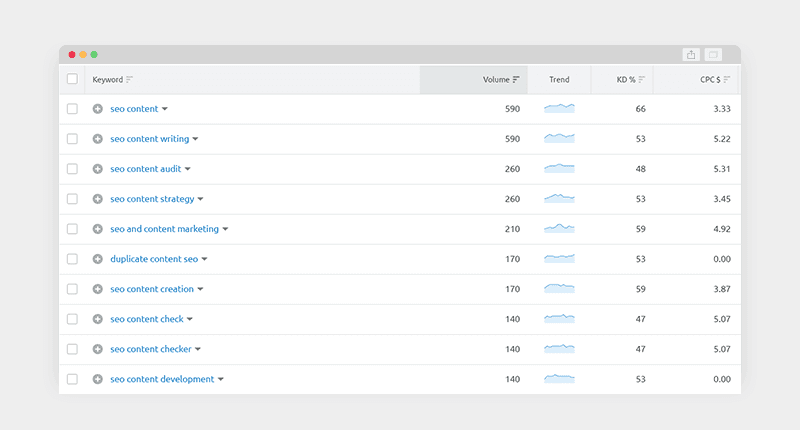Click the window tabs icon in the title bar

tap(713, 55)
